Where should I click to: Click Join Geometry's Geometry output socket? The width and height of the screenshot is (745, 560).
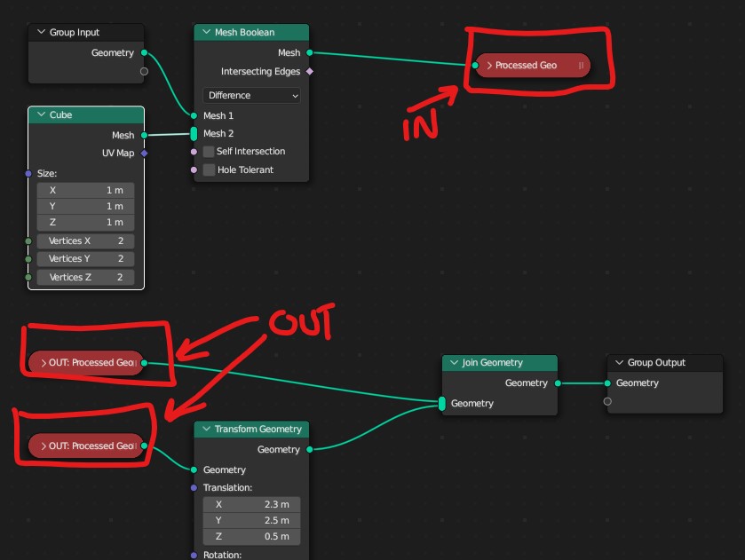[x=558, y=383]
